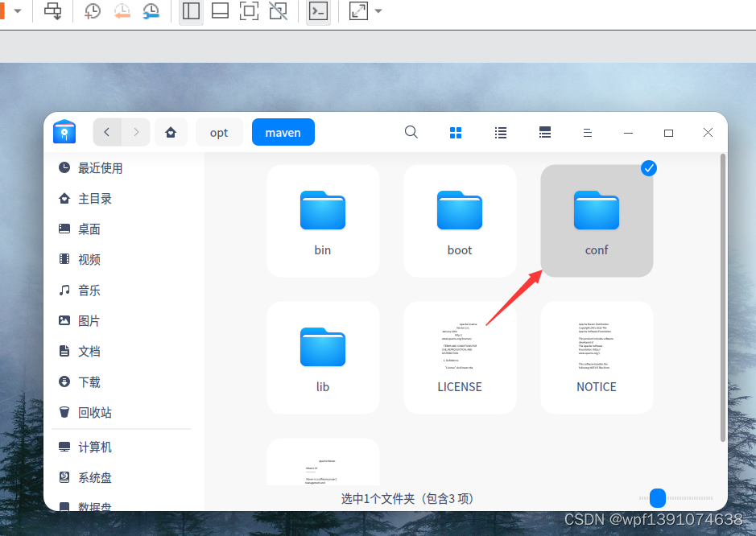The width and height of the screenshot is (756, 536).
Task: Click the maven breadcrumb
Action: [283, 132]
